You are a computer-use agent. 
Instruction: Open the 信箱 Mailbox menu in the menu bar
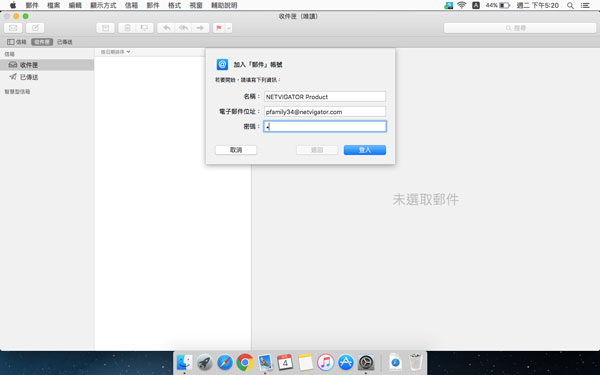131,5
